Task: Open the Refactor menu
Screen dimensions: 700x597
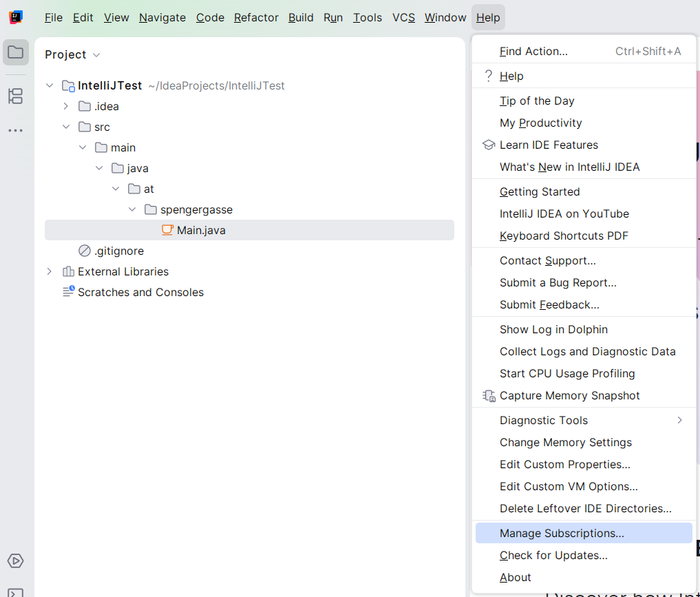Action: 256,17
